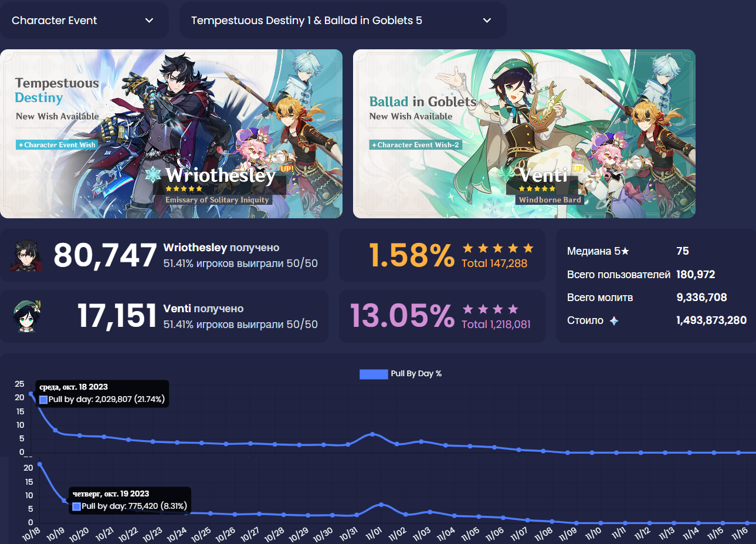Click the Pull by day: 2,029,807 (21.74%) tooltip text
The height and width of the screenshot is (544, 756).
[x=107, y=400]
